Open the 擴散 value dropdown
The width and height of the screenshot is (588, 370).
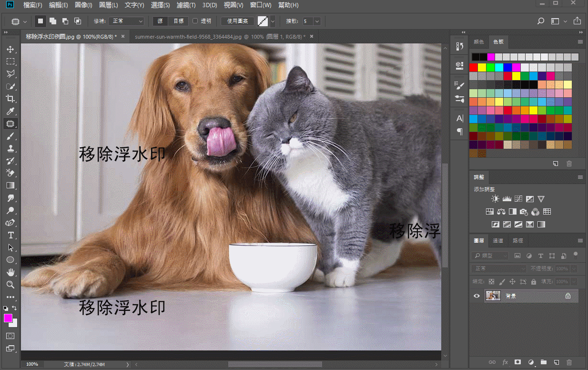tap(317, 21)
